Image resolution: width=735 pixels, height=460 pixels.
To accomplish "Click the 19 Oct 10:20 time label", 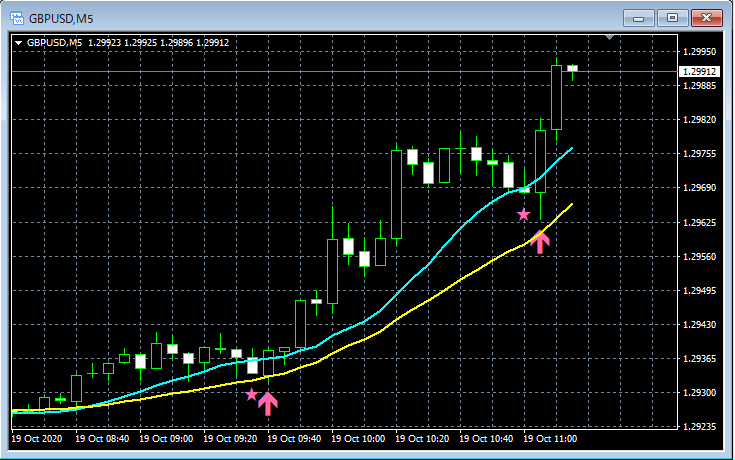I will [x=422, y=439].
